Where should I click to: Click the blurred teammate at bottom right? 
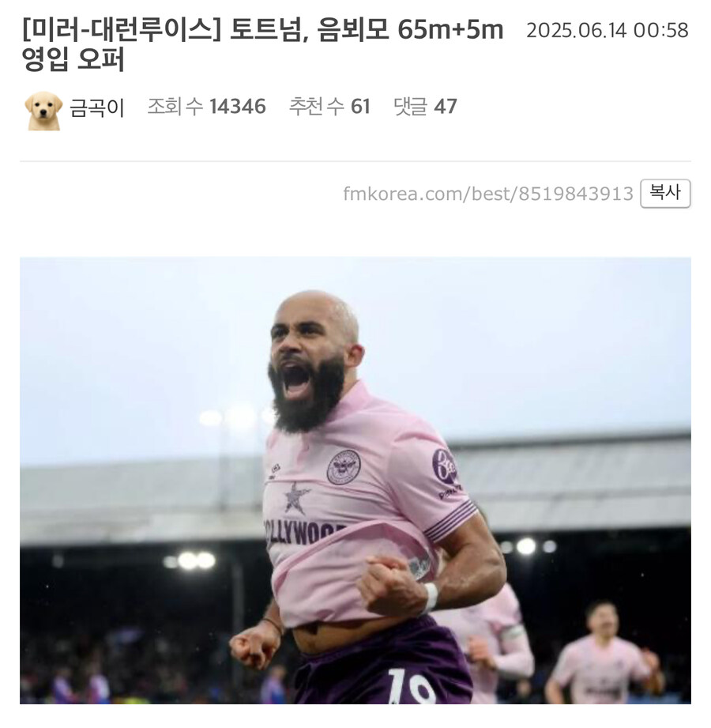604,654
